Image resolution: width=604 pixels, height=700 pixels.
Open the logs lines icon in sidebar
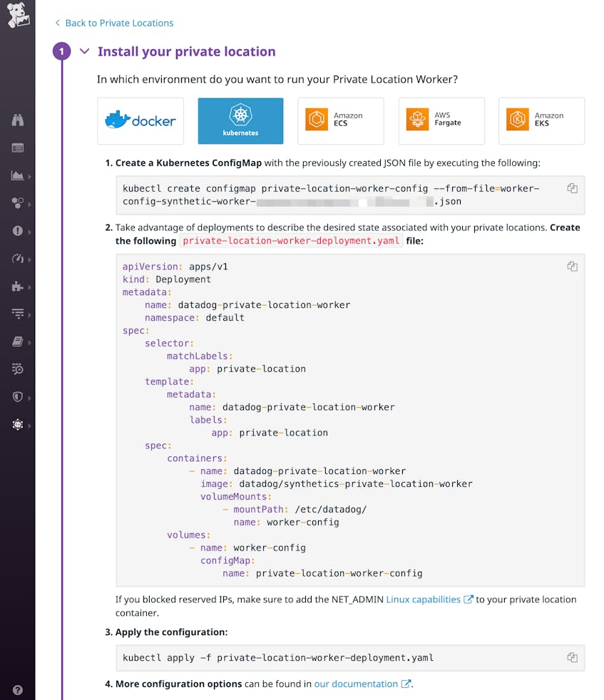(17, 314)
